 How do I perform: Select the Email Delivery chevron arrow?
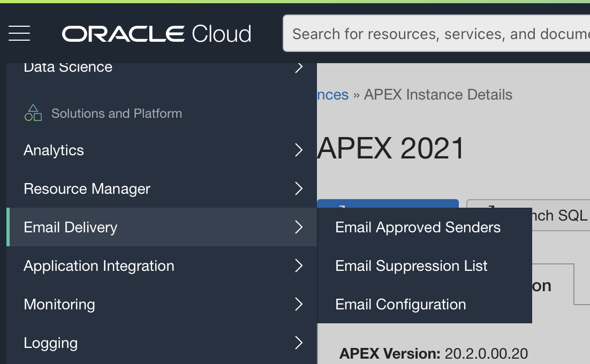[x=299, y=227]
